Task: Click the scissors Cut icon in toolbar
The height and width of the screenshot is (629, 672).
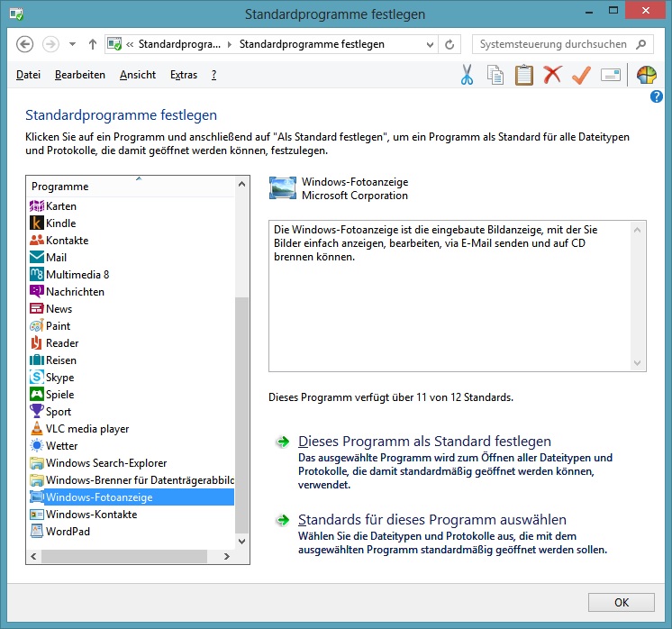Action: (467, 75)
